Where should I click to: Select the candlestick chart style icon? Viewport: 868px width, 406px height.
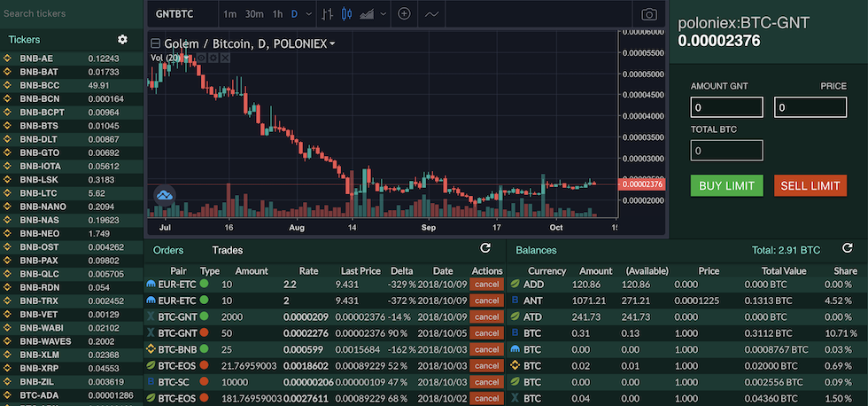346,14
